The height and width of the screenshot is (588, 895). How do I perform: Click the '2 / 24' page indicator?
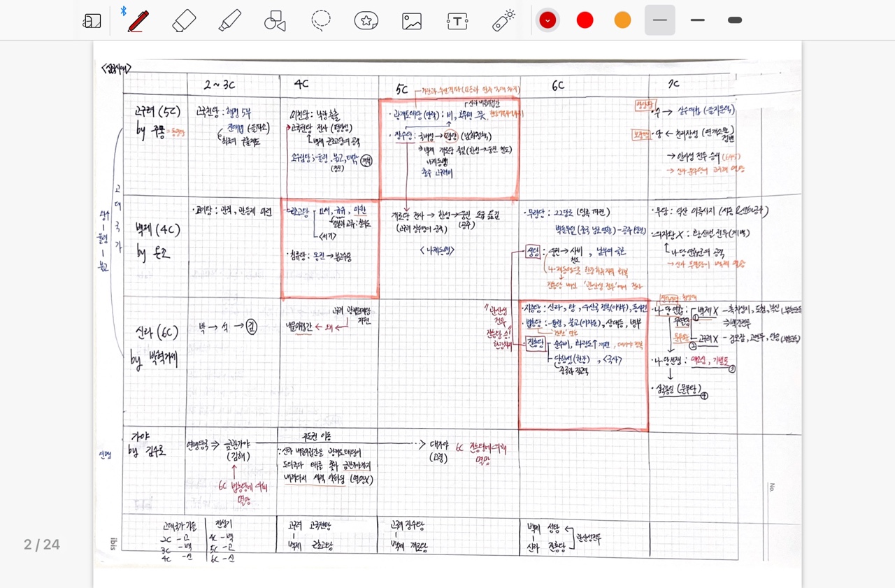[x=42, y=545]
